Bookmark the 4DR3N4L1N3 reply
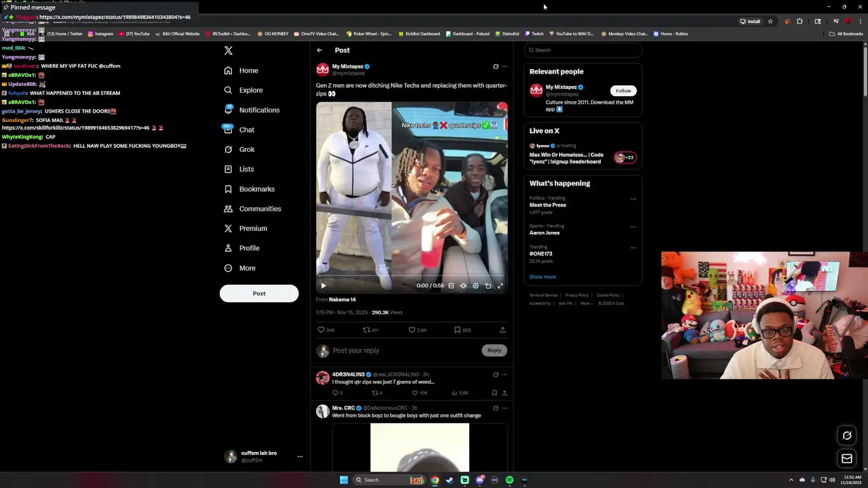This screenshot has width=868, height=488. tap(494, 393)
